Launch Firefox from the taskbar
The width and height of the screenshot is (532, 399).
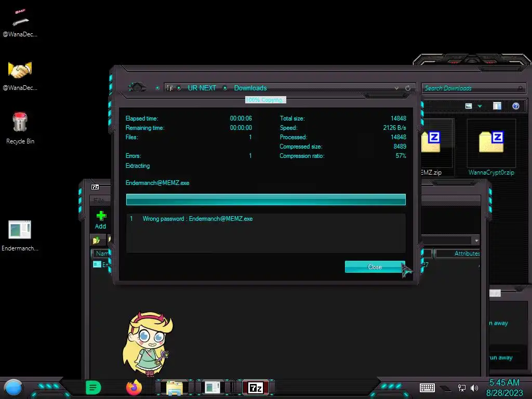pyautogui.click(x=134, y=388)
